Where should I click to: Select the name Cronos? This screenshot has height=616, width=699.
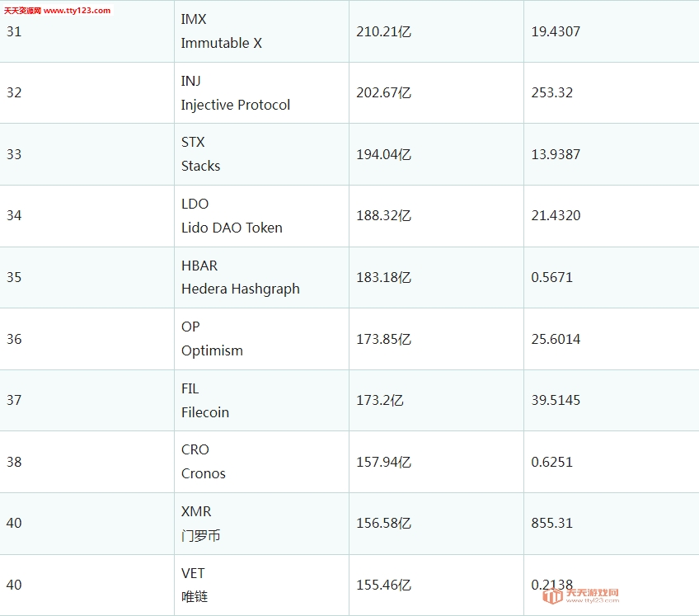pos(204,473)
